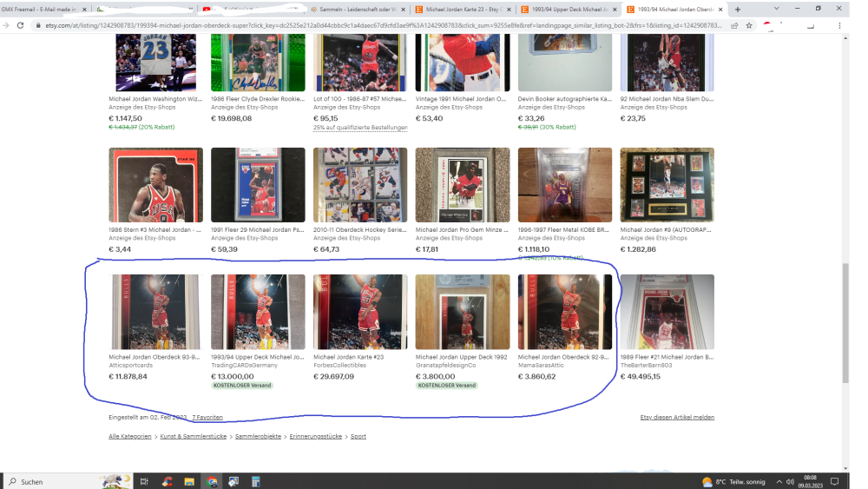This screenshot has height=489, width=868.
Task: Open a new browser tab
Action: pos(738,9)
